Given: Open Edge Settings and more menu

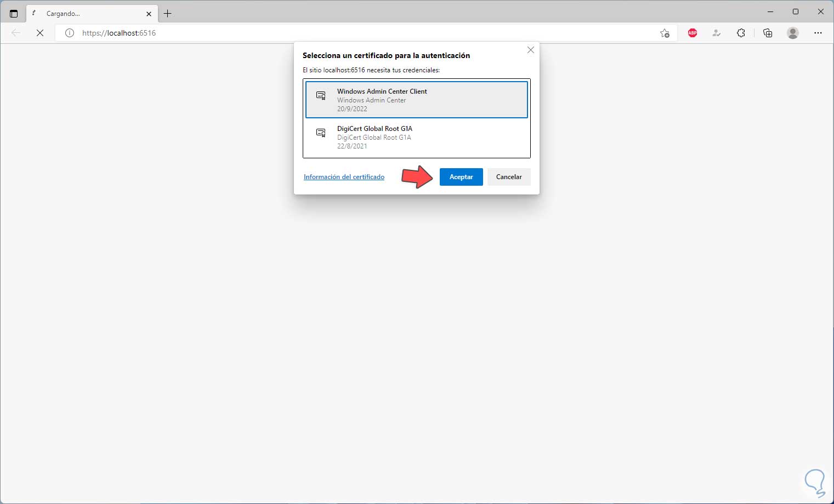Looking at the screenshot, I should [818, 33].
